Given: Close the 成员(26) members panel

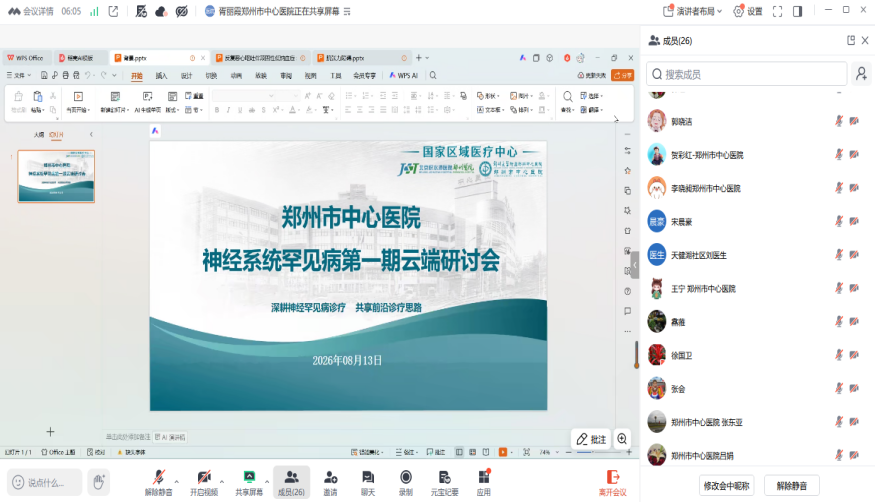Looking at the screenshot, I should coord(865,40).
